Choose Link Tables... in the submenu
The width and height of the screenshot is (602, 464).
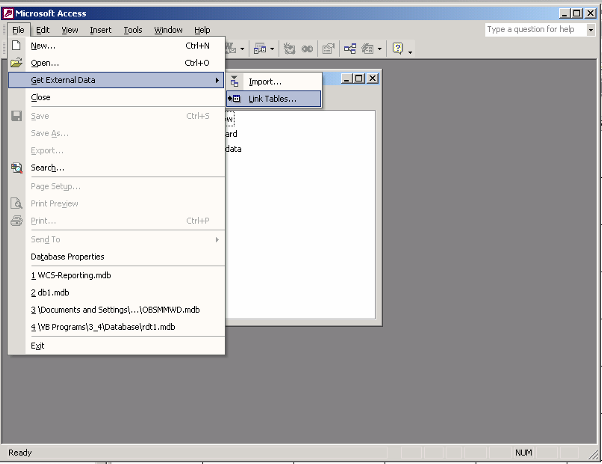pyautogui.click(x=274, y=99)
